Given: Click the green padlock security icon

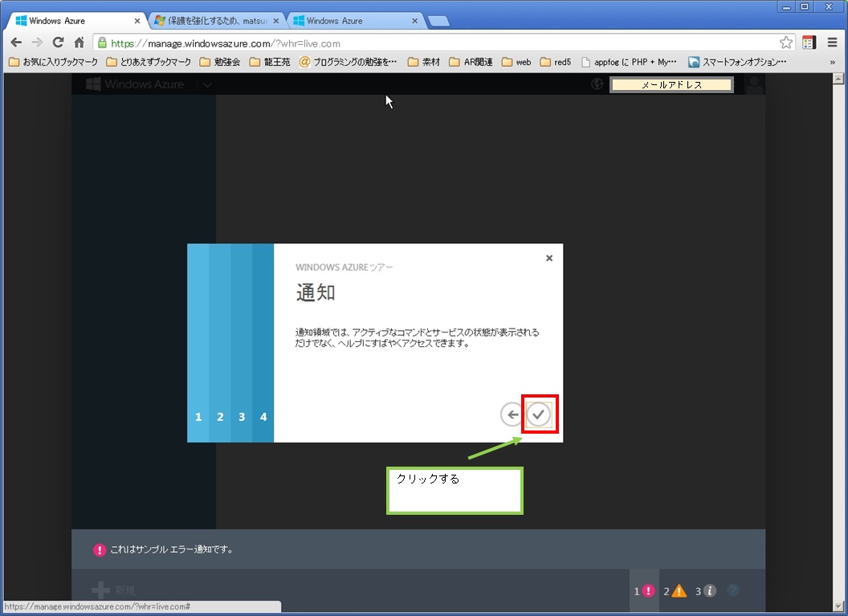Looking at the screenshot, I should pos(102,43).
